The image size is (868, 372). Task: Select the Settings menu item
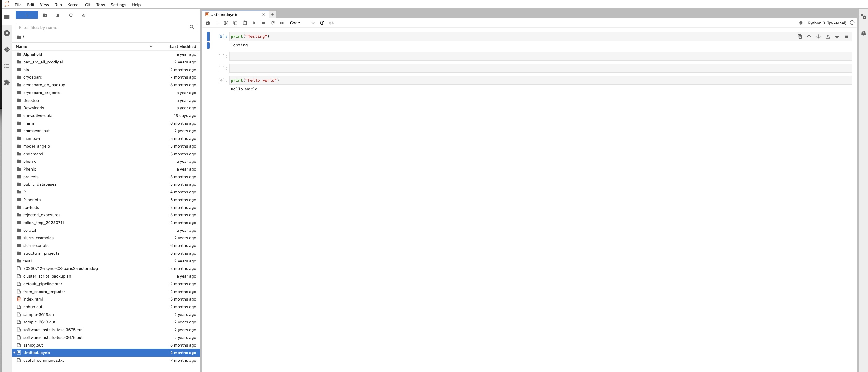(x=118, y=4)
